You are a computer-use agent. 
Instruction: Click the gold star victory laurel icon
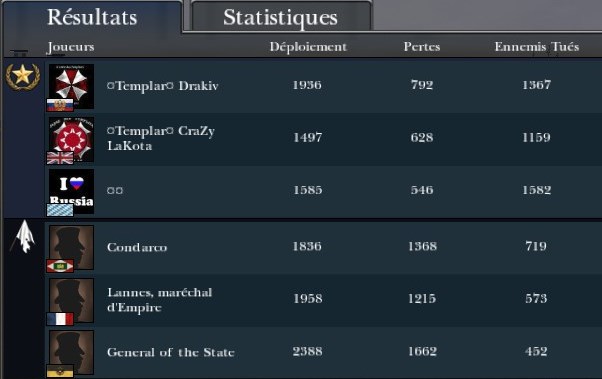coord(23,76)
